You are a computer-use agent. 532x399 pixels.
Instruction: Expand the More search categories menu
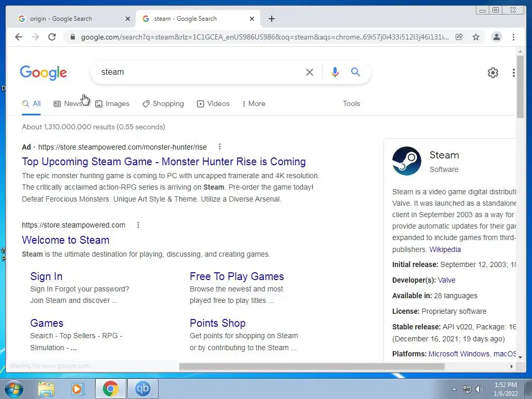click(x=254, y=103)
